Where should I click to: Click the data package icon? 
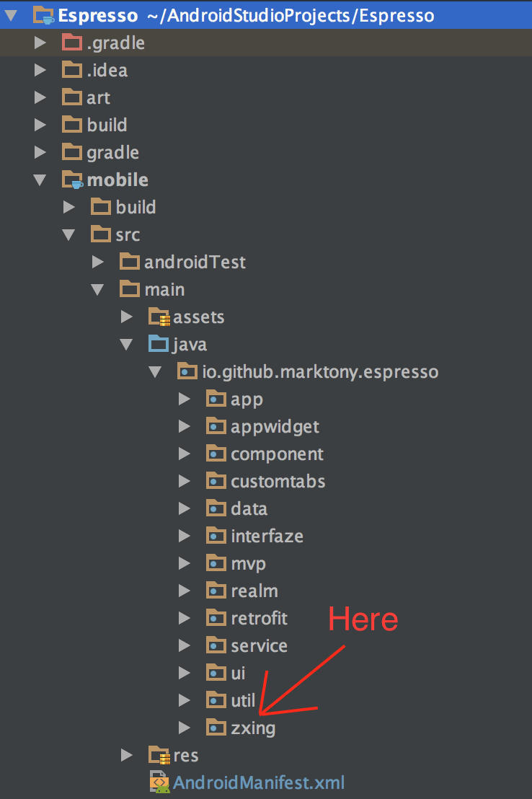click(216, 508)
